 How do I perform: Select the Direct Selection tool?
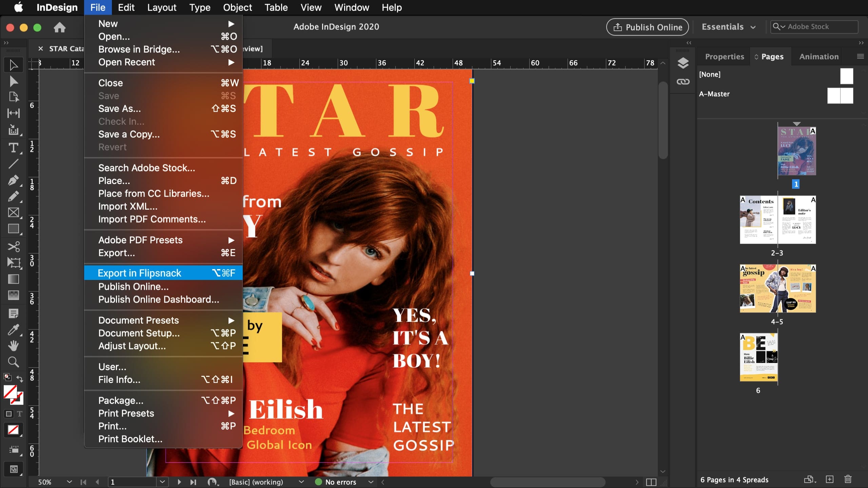[14, 81]
